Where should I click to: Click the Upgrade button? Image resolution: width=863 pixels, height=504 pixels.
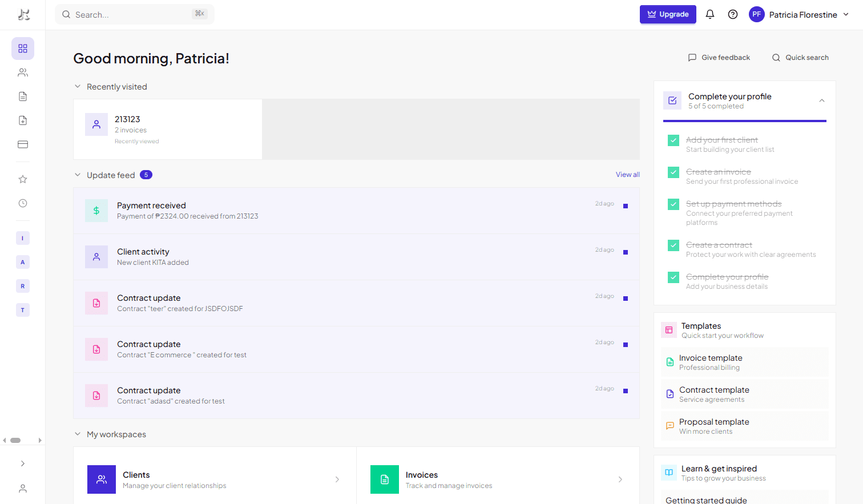pos(668,14)
